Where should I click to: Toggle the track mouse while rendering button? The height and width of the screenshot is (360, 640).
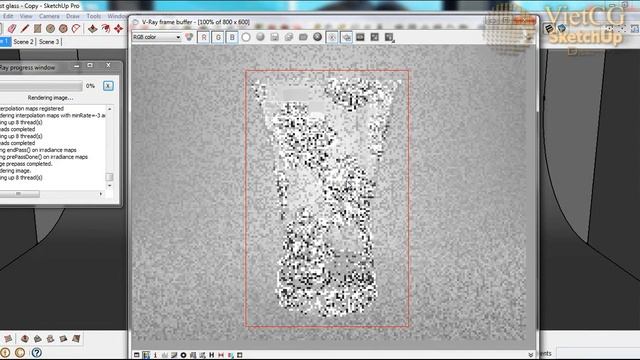click(x=332, y=37)
